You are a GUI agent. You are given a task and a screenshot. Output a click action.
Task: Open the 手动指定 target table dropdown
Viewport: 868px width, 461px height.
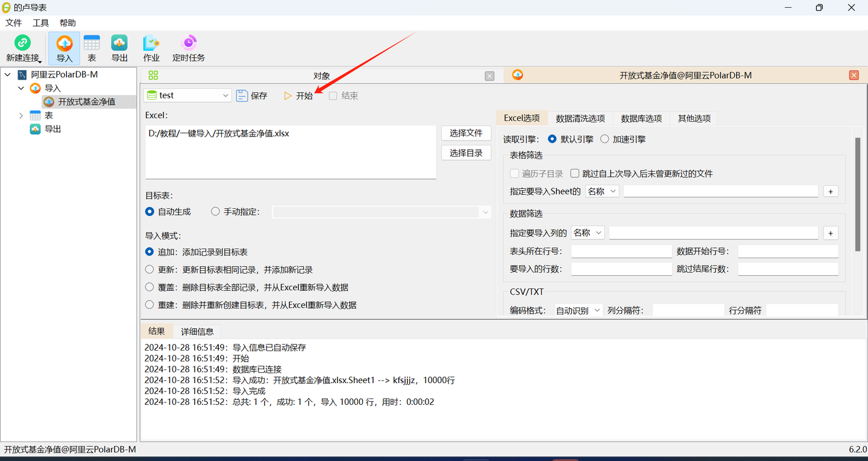click(382, 212)
